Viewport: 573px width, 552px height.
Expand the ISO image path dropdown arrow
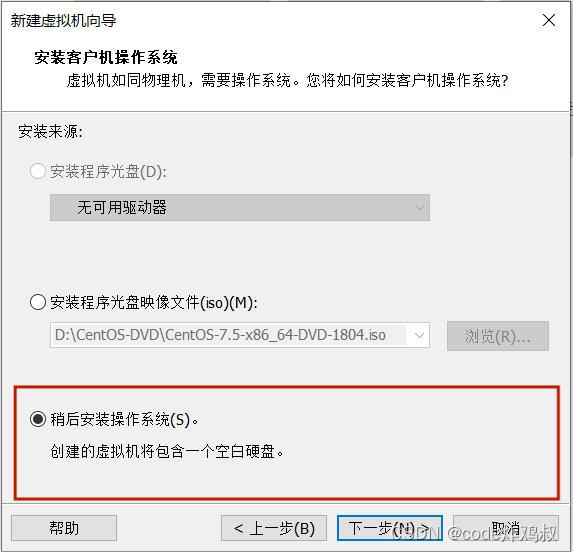419,335
